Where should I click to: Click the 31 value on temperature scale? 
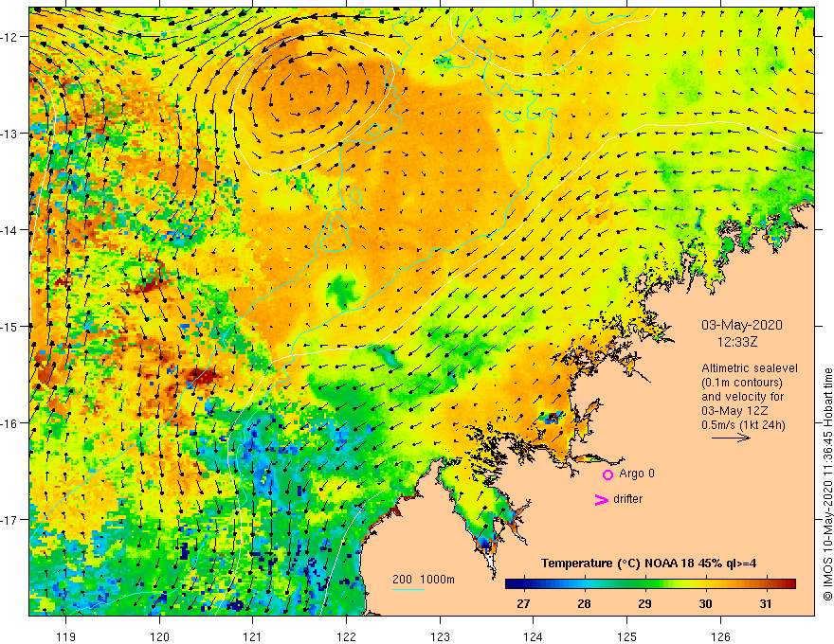tap(766, 604)
